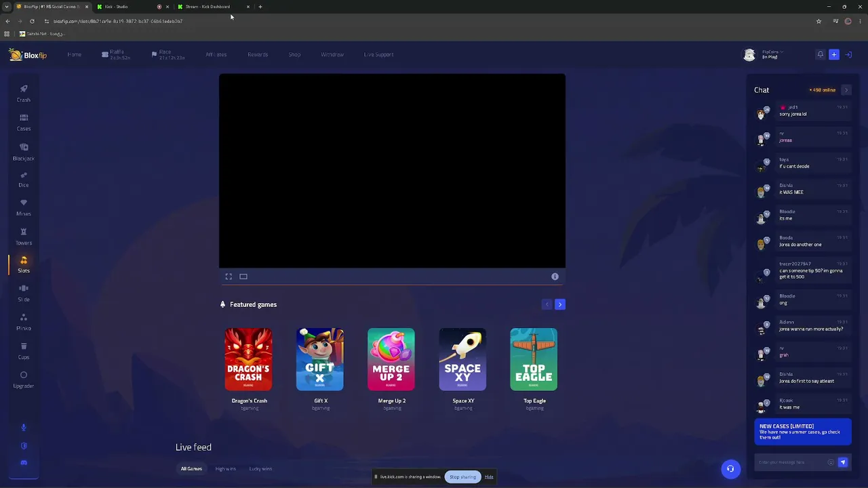Close the Kick - Studio tab
Viewport: 868px width, 488px height.
click(x=167, y=7)
